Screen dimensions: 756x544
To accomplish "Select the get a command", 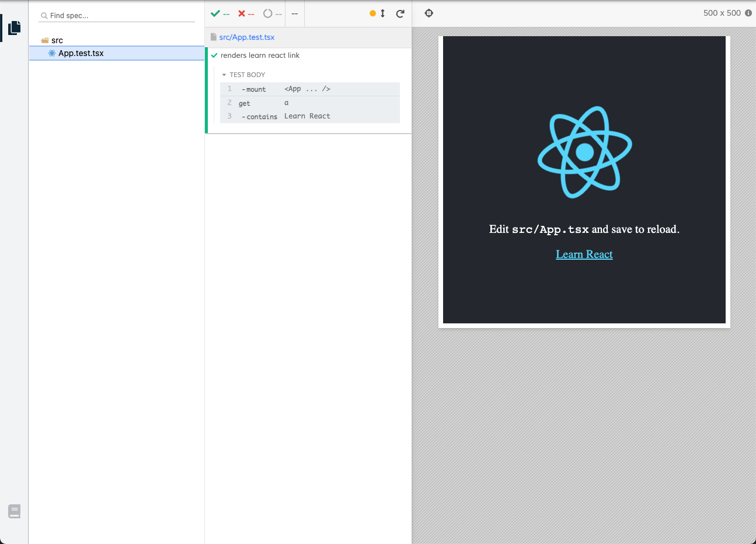I will tap(310, 103).
